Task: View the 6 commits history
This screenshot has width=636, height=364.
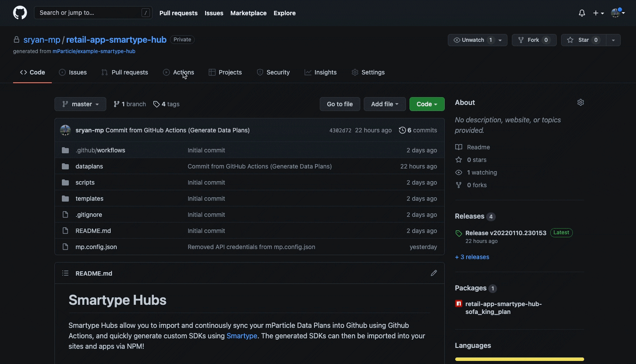Action: [418, 130]
